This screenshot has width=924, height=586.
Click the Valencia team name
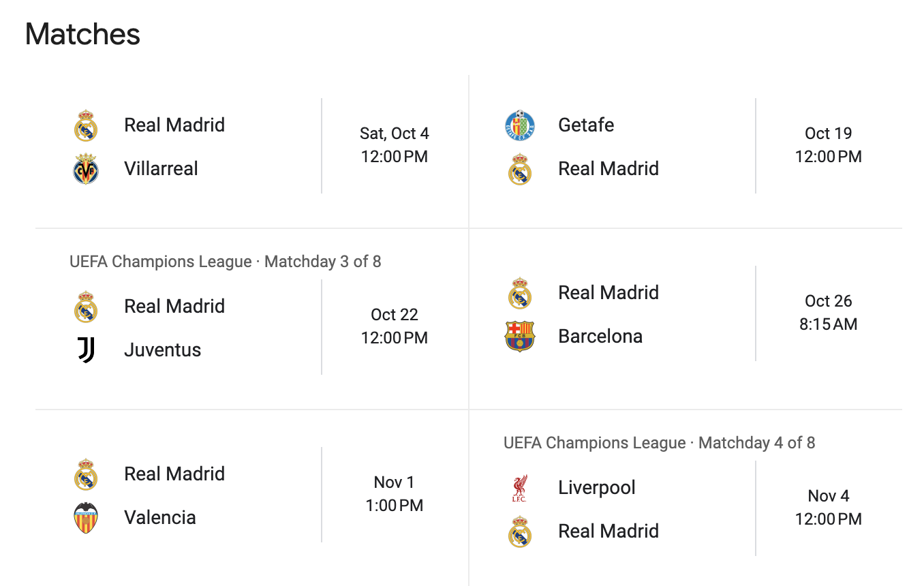[x=159, y=518]
